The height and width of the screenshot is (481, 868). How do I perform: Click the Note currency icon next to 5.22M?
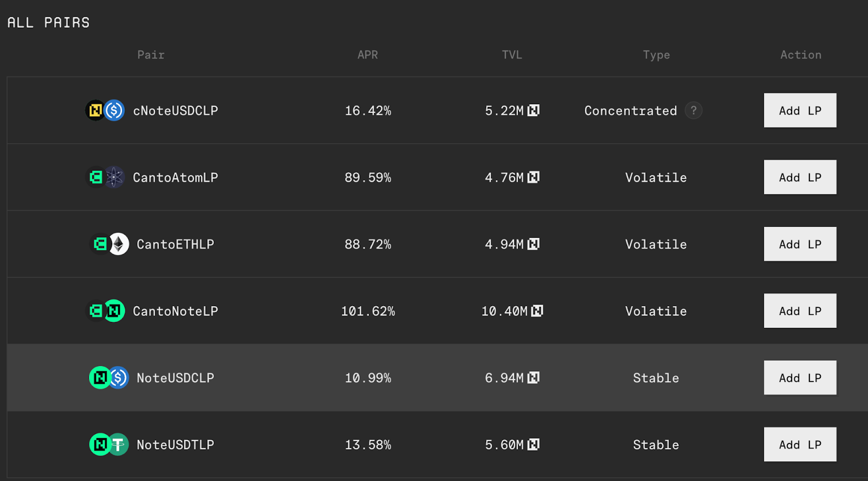pos(534,110)
